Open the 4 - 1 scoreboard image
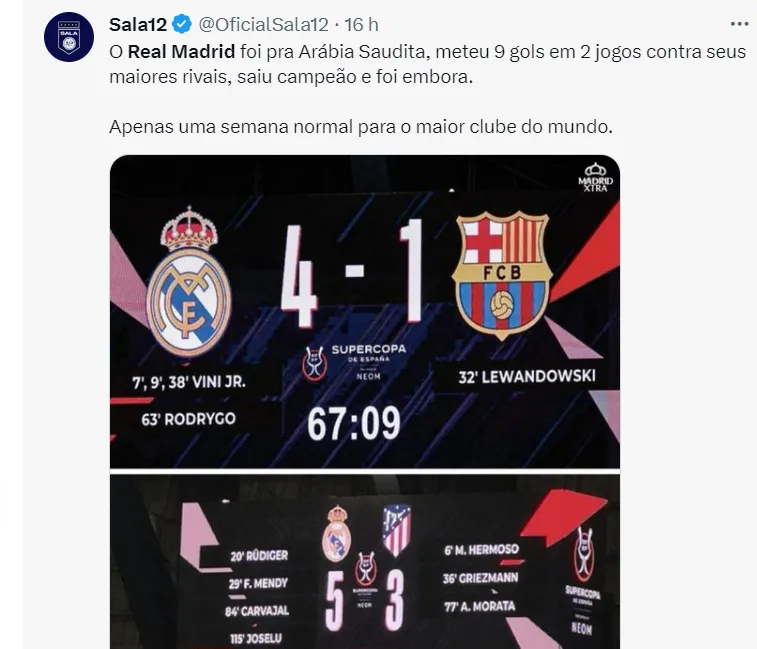The image size is (757, 649). pyautogui.click(x=365, y=311)
